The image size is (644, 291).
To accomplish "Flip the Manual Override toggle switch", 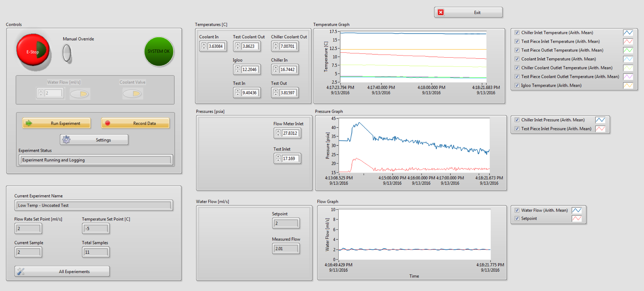I will point(67,53).
